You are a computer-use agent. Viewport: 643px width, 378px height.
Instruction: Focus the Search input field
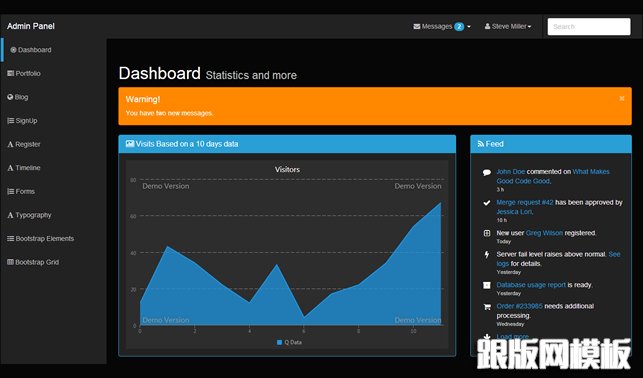click(589, 27)
